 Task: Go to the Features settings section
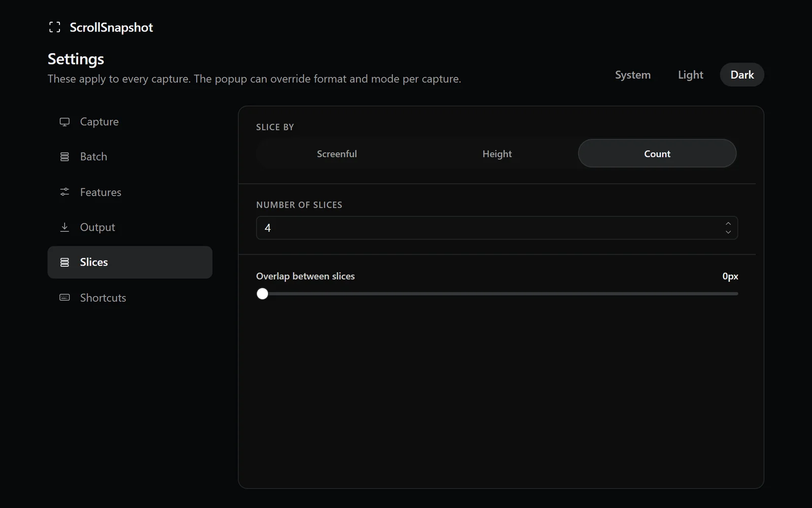[x=130, y=192]
